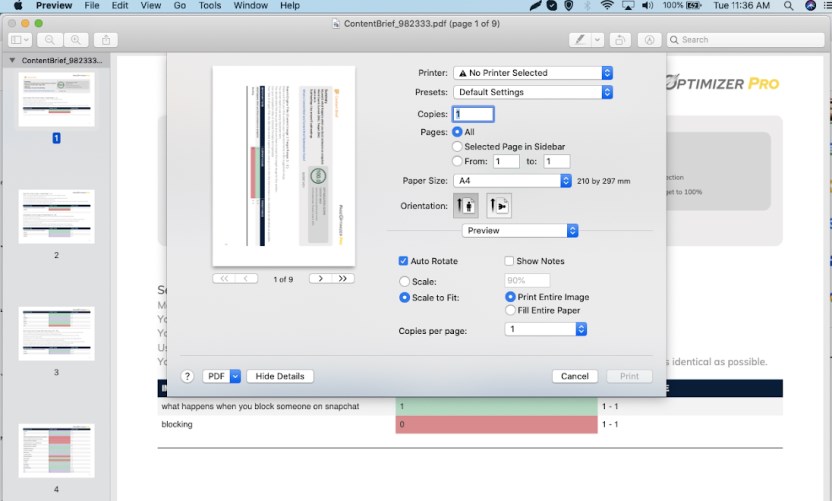Viewport: 832px width, 501px height.
Task: Open the Preview options section dropdown
Action: coord(520,230)
